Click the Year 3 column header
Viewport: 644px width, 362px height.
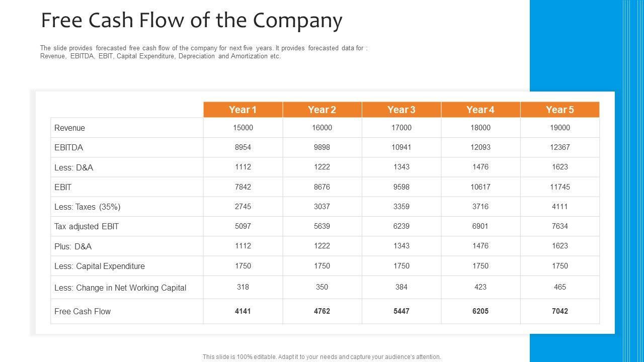pos(401,110)
